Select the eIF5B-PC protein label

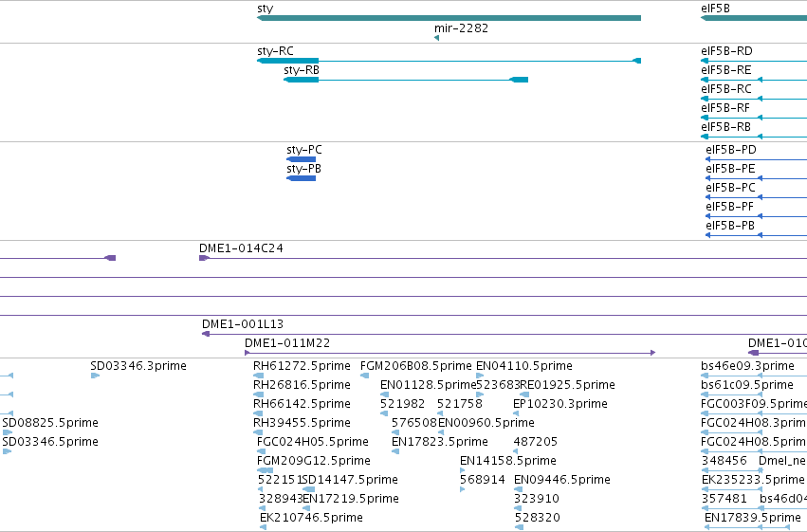coord(731,188)
